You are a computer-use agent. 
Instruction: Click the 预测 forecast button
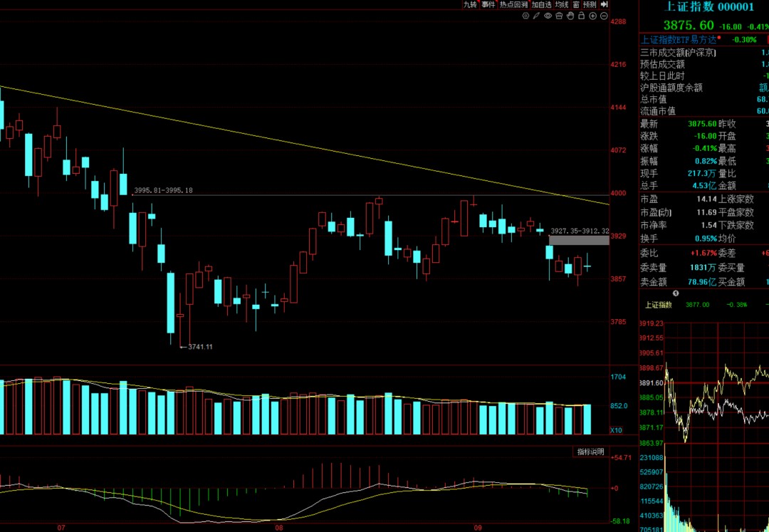pyautogui.click(x=590, y=4)
